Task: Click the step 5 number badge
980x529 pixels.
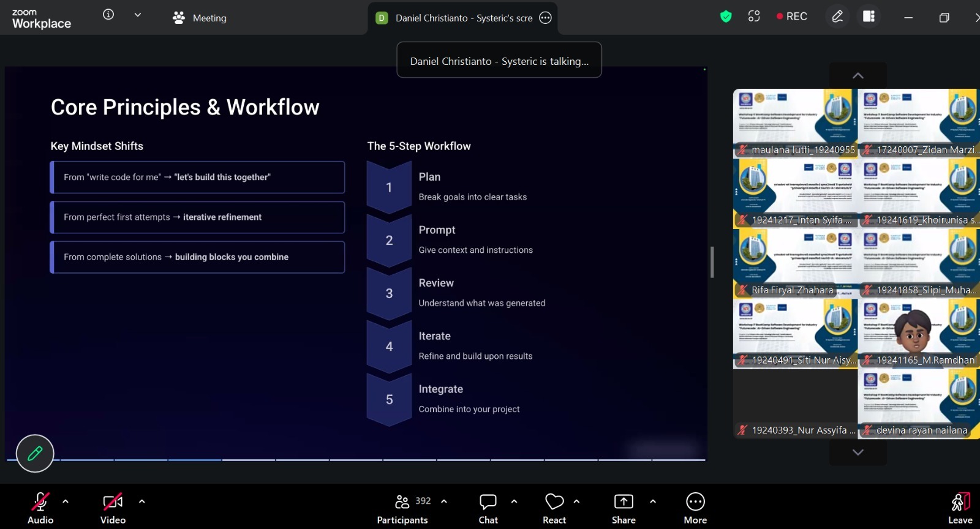Action: 389,399
